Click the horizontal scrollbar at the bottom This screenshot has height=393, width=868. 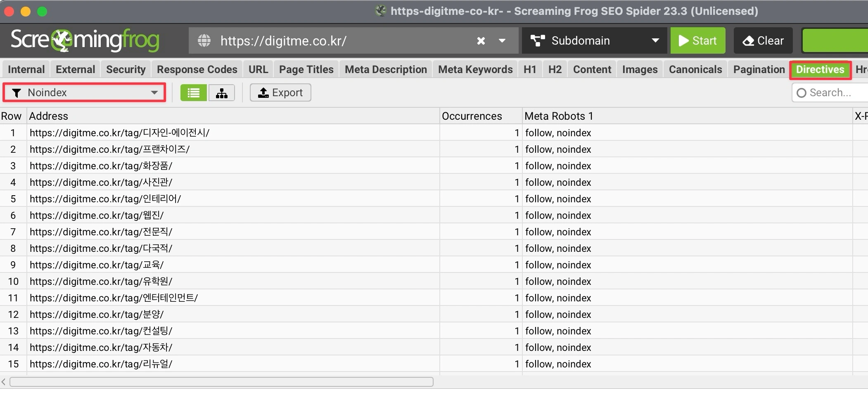[221, 382]
